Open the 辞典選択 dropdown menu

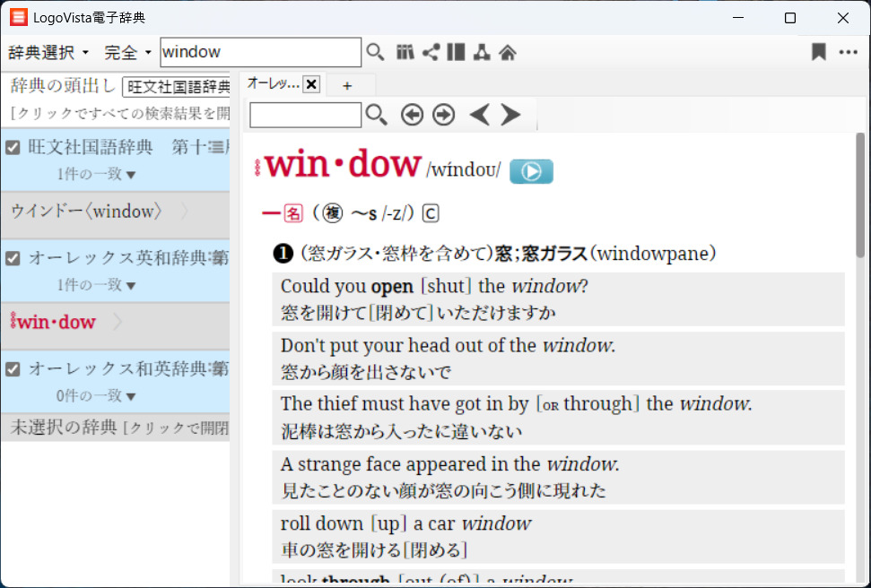click(48, 53)
